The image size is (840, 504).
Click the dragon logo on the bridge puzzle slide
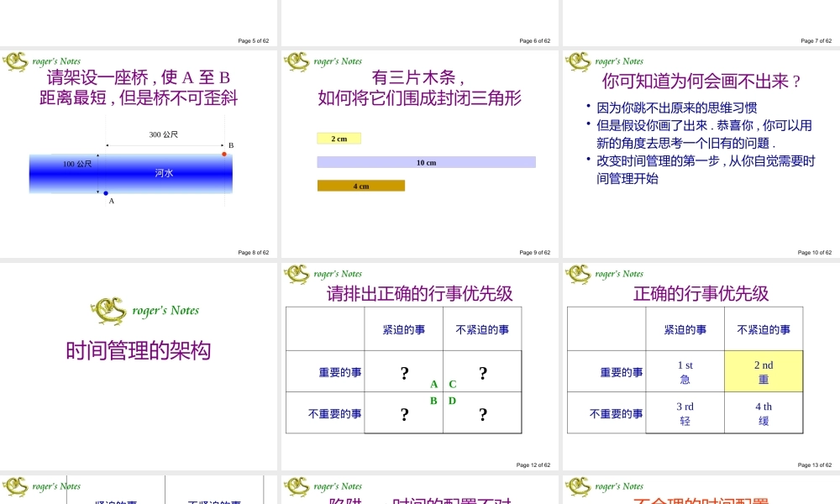pyautogui.click(x=15, y=61)
